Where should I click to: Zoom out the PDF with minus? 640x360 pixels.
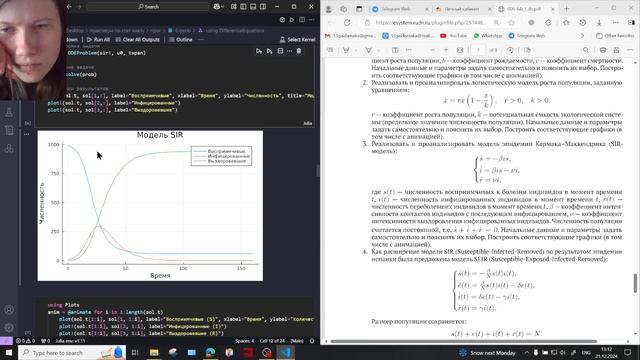pyautogui.click(x=432, y=50)
